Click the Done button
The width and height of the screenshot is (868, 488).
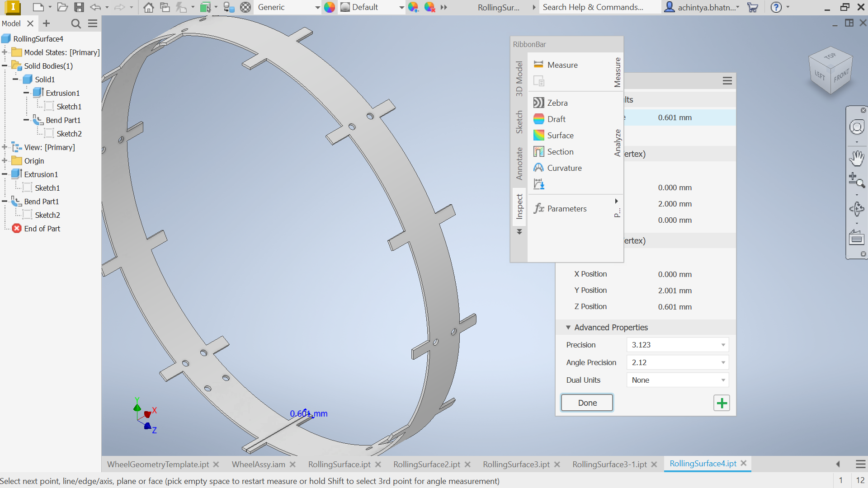[586, 403]
